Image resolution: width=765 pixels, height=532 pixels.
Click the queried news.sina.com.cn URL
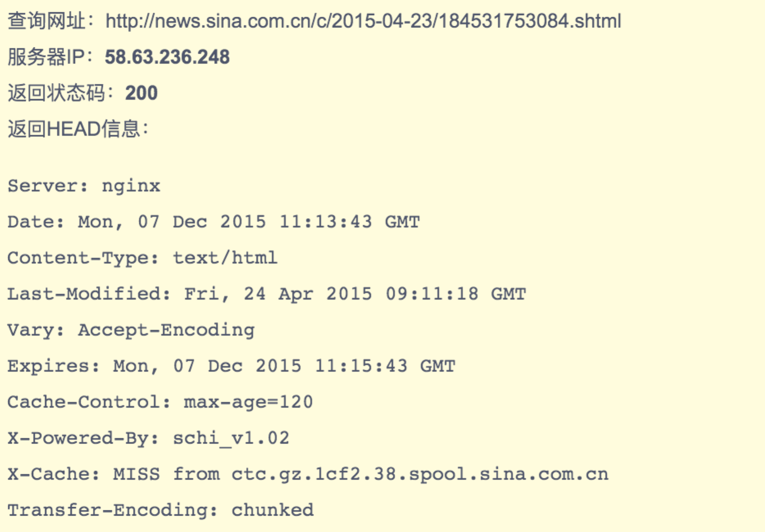tap(363, 21)
